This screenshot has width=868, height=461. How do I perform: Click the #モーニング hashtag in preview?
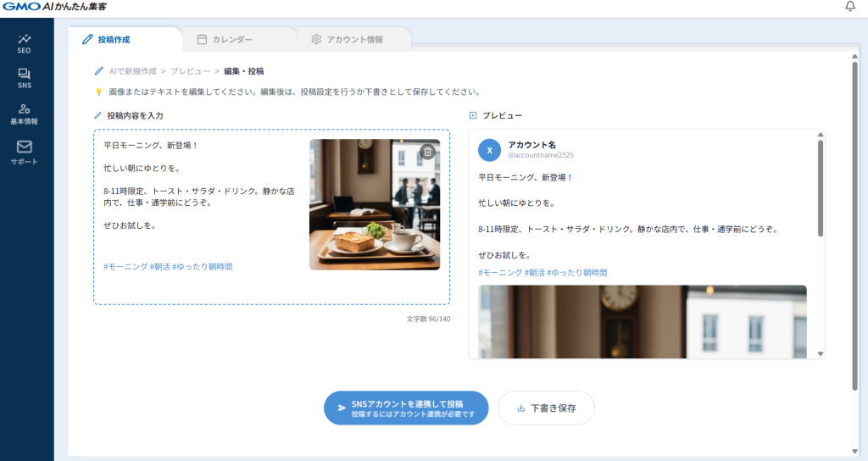[x=499, y=273]
